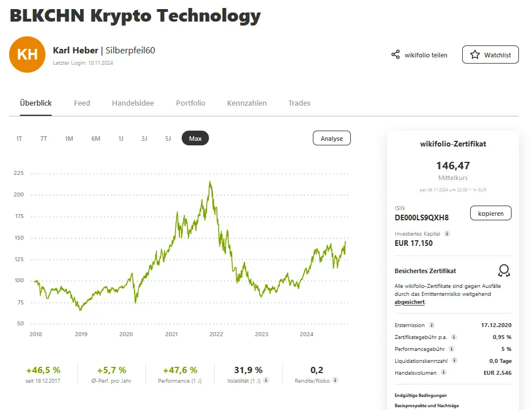Copy the ISIN with kopieren button

[491, 213]
